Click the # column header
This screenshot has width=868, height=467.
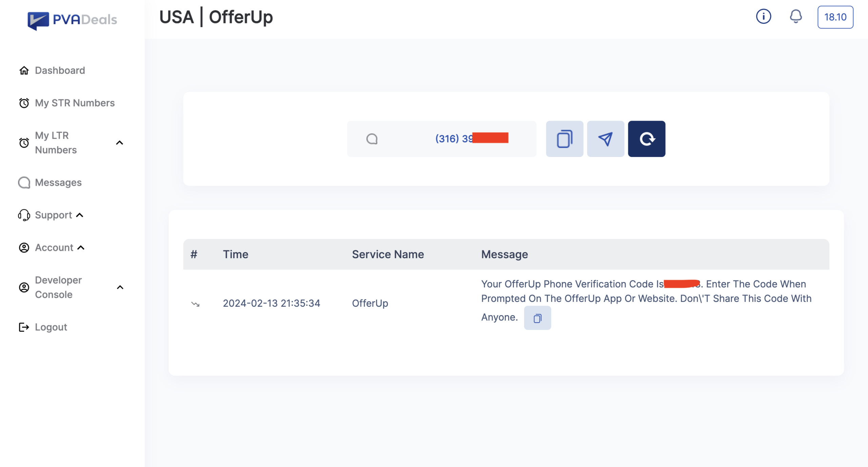(194, 255)
